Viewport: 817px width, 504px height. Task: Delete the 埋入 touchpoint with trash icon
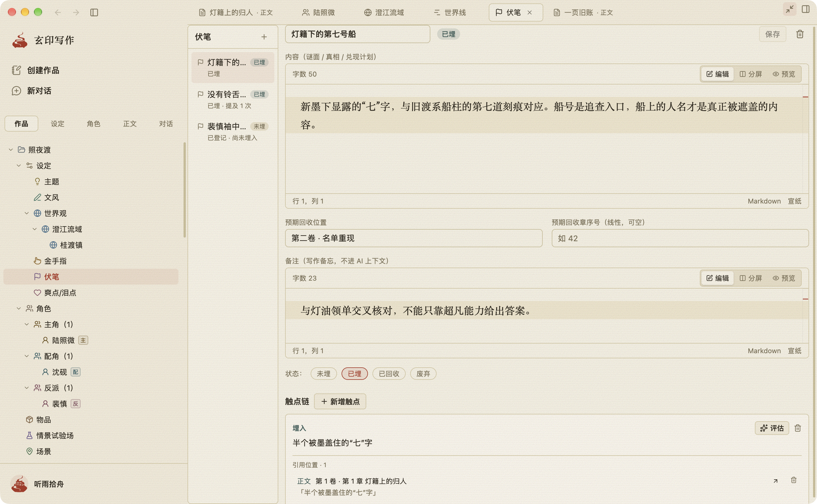797,428
